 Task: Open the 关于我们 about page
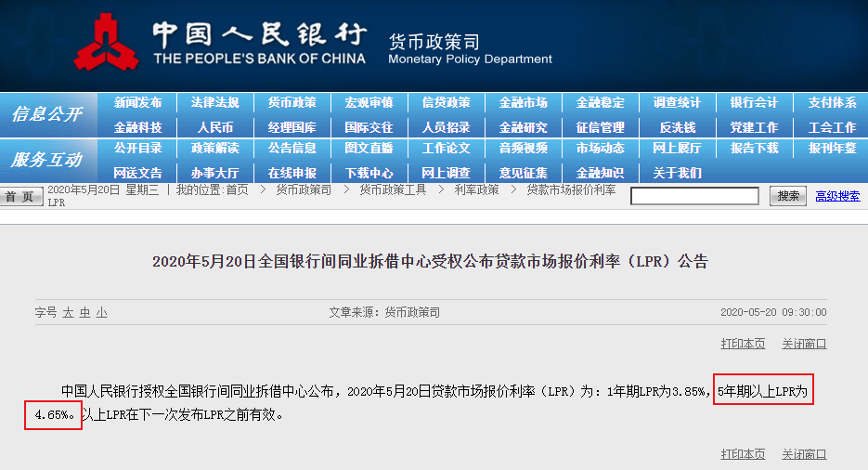pyautogui.click(x=677, y=173)
